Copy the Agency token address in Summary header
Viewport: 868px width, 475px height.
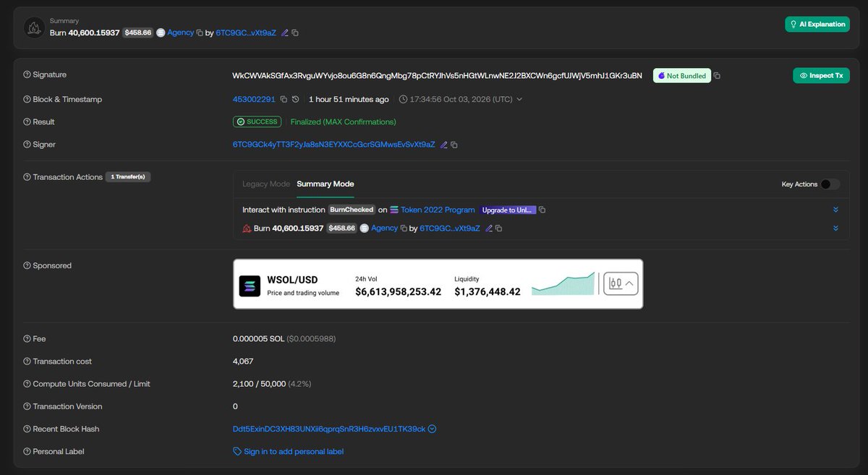[200, 33]
